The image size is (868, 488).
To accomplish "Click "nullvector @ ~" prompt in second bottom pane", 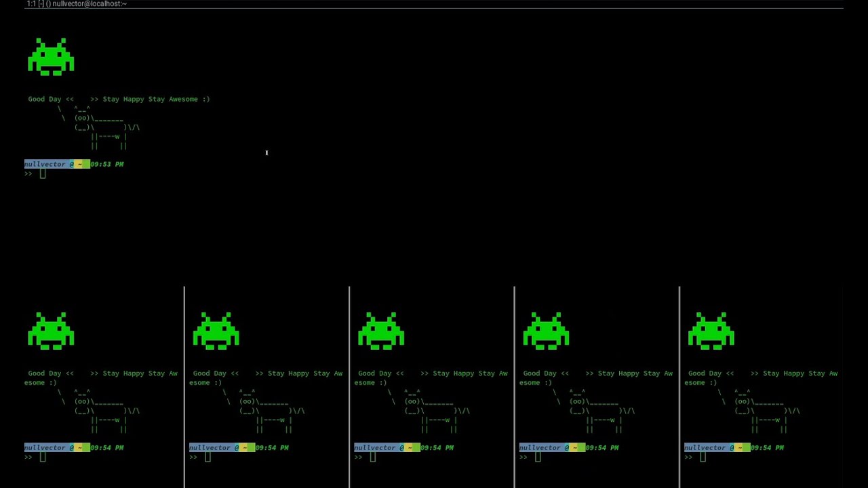I will [x=222, y=447].
